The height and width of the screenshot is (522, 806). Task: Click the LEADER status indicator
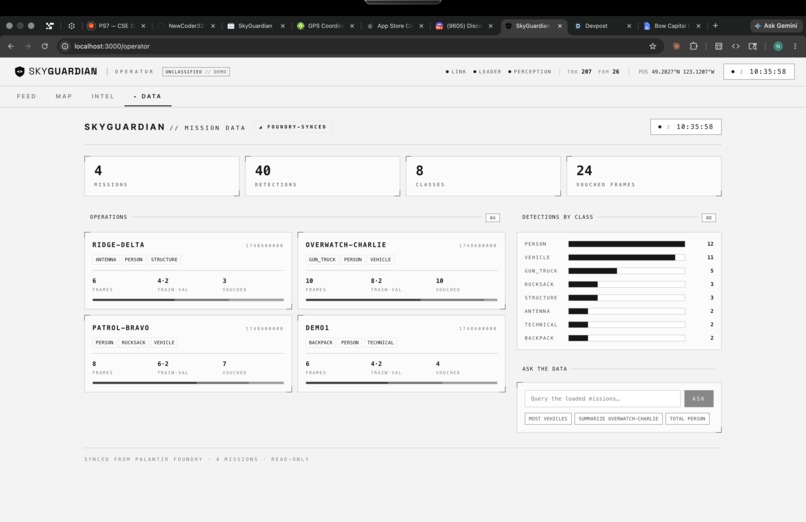coord(487,72)
